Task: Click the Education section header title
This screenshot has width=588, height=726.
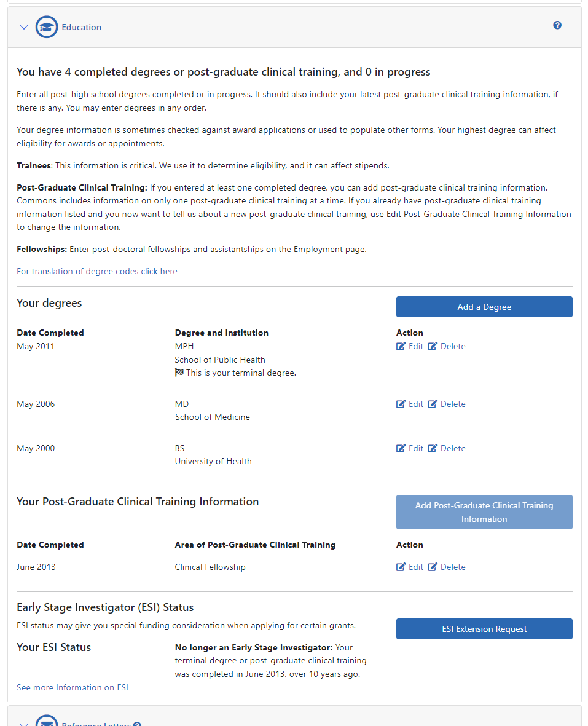Action: [81, 27]
